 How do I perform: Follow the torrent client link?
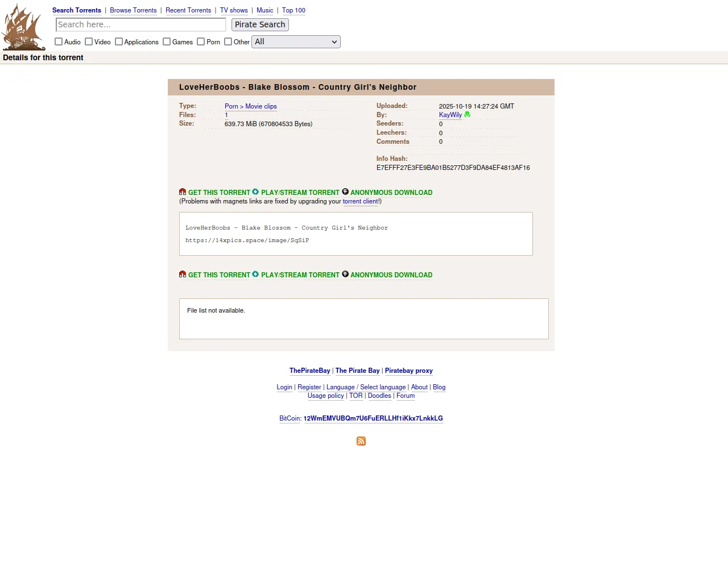[x=361, y=201]
